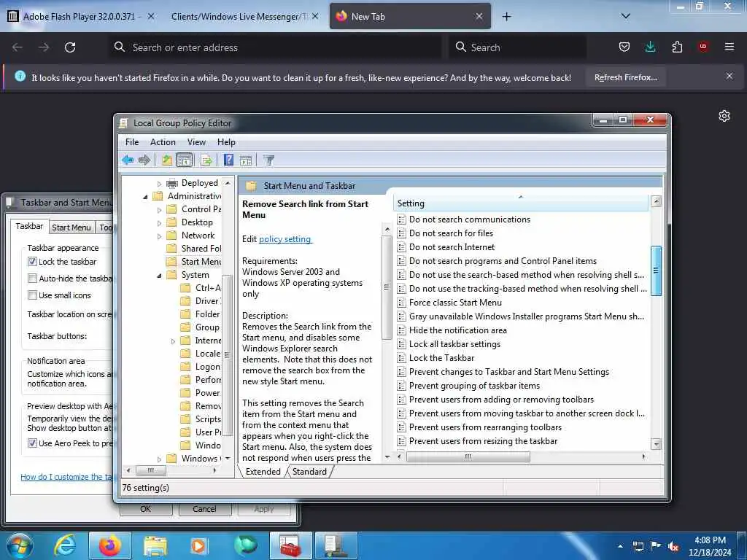Click Cancel in Taskbar properties dialog
The image size is (747, 560).
(x=204, y=508)
